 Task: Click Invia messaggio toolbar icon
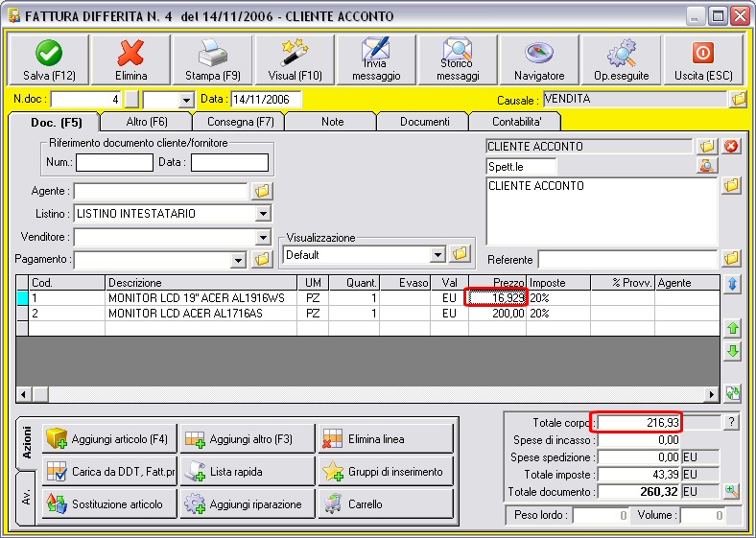click(376, 60)
